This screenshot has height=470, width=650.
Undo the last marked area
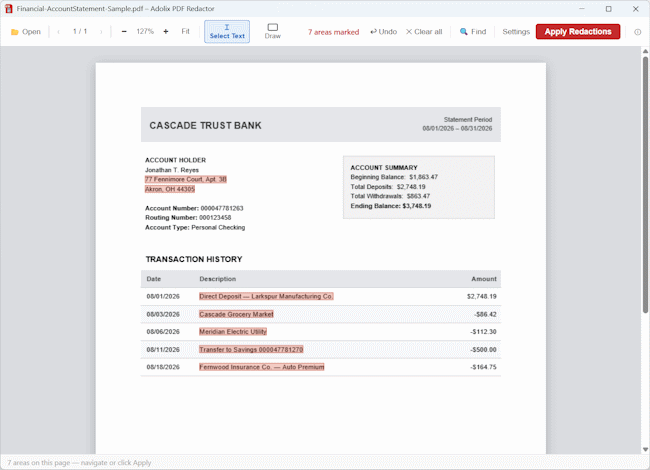pyautogui.click(x=383, y=31)
